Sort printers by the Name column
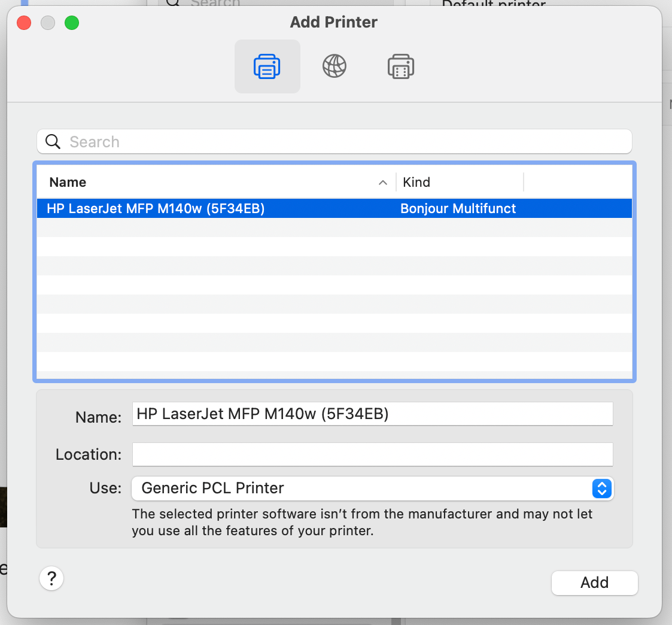 pos(68,182)
